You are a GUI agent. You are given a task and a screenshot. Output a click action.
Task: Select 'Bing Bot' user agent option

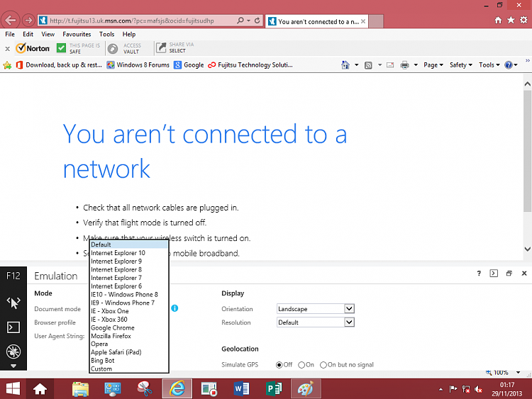pyautogui.click(x=129, y=361)
